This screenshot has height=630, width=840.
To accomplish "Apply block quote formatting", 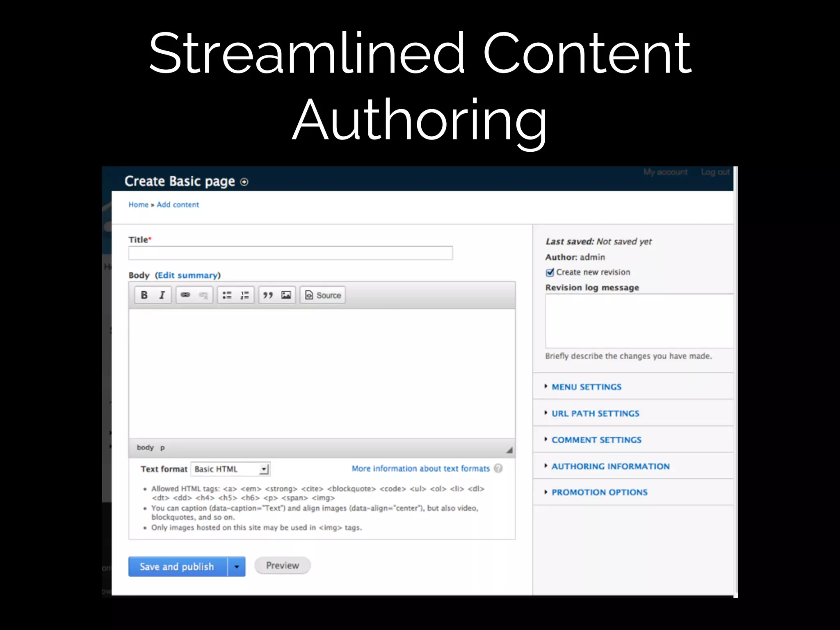I will [x=268, y=295].
